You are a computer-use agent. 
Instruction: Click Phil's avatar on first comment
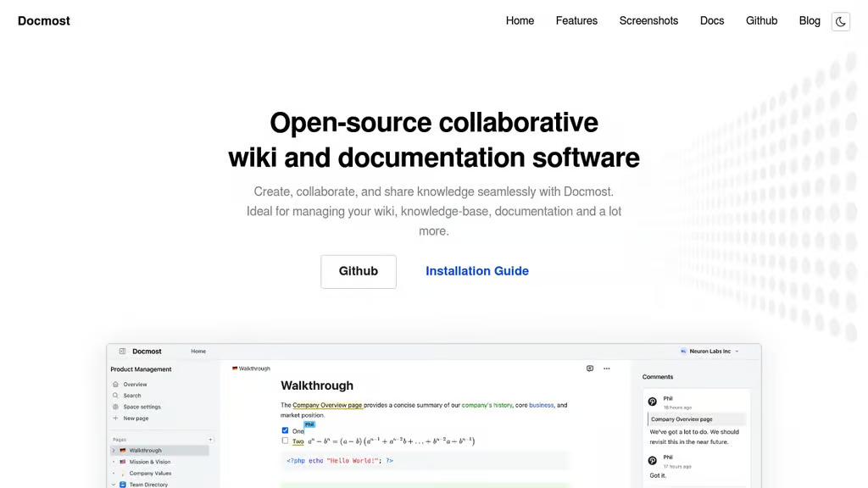[x=652, y=402]
